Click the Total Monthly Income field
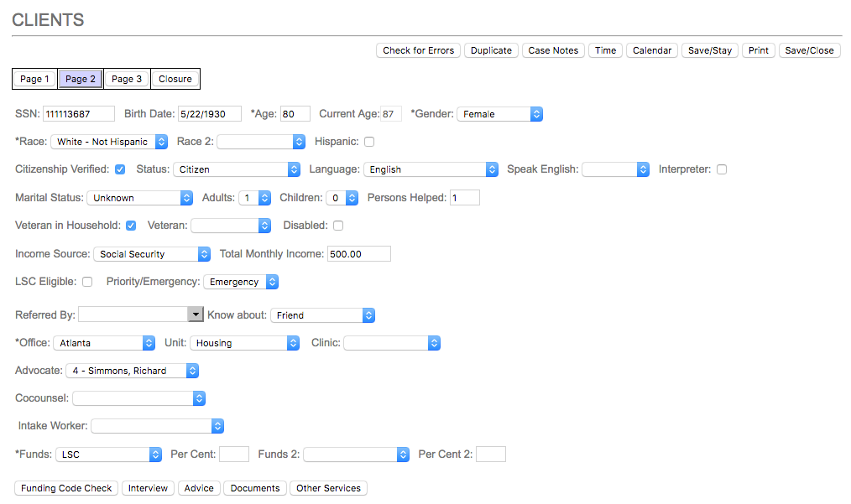The width and height of the screenshot is (851, 504). click(359, 254)
